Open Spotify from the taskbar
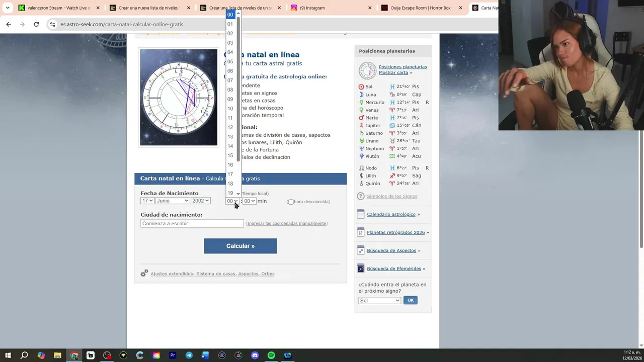This screenshot has height=362, width=644. pos(271,355)
